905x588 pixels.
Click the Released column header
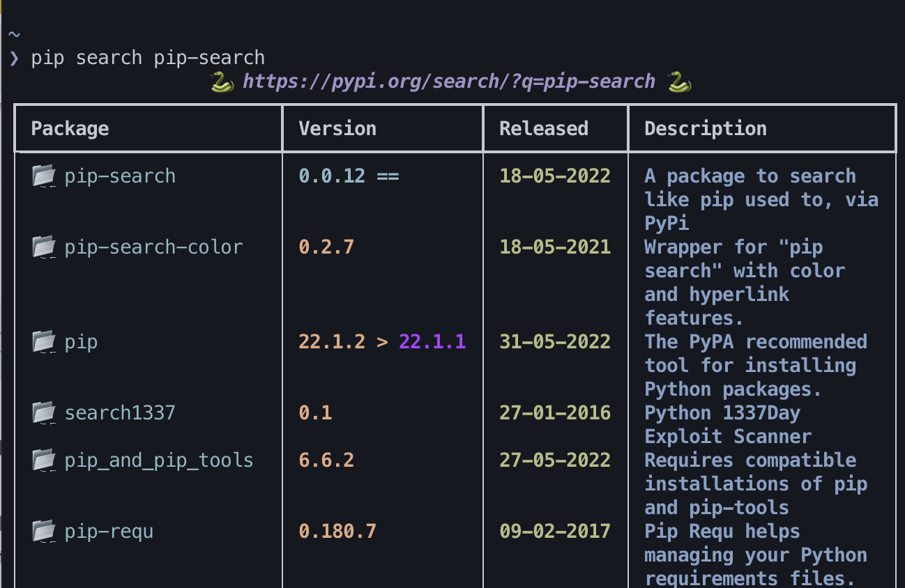coord(543,128)
